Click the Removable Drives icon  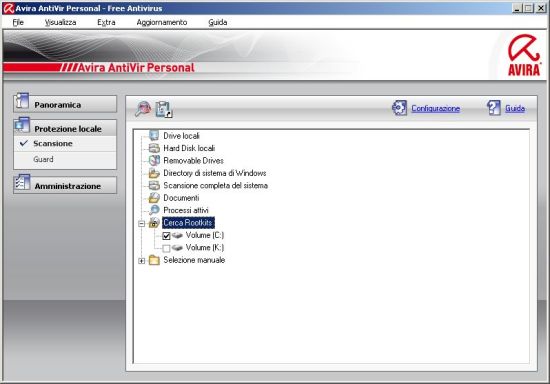click(154, 160)
